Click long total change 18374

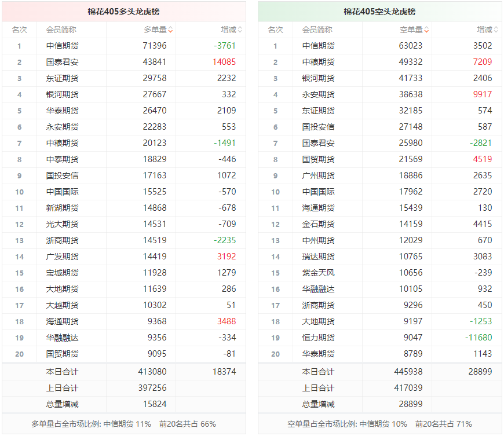click(x=224, y=372)
